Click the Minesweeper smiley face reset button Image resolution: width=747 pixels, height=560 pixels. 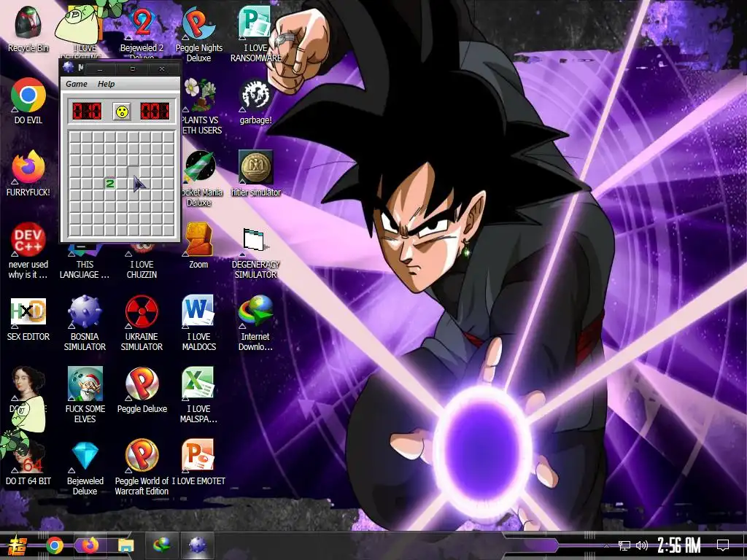coord(122,112)
